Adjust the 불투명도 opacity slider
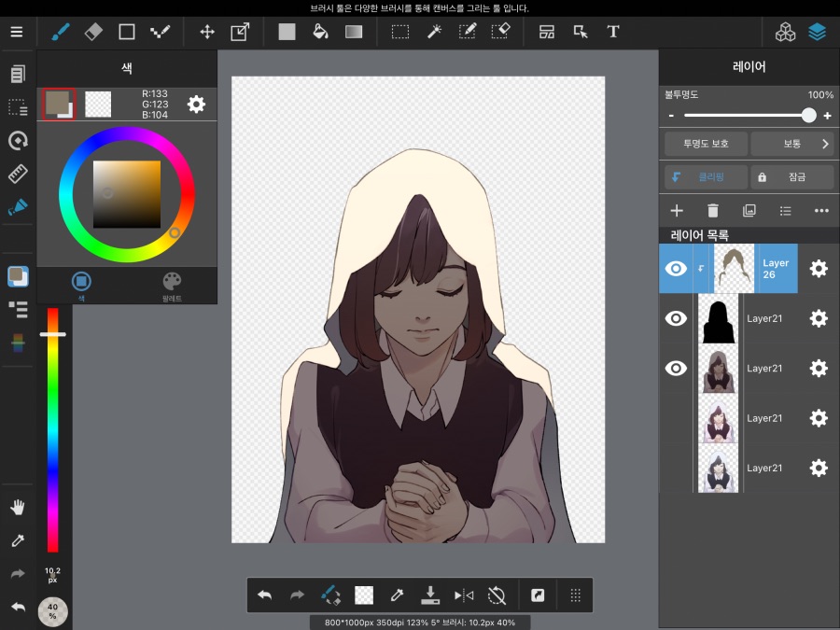Screen dimensions: 840x630 tap(808, 115)
